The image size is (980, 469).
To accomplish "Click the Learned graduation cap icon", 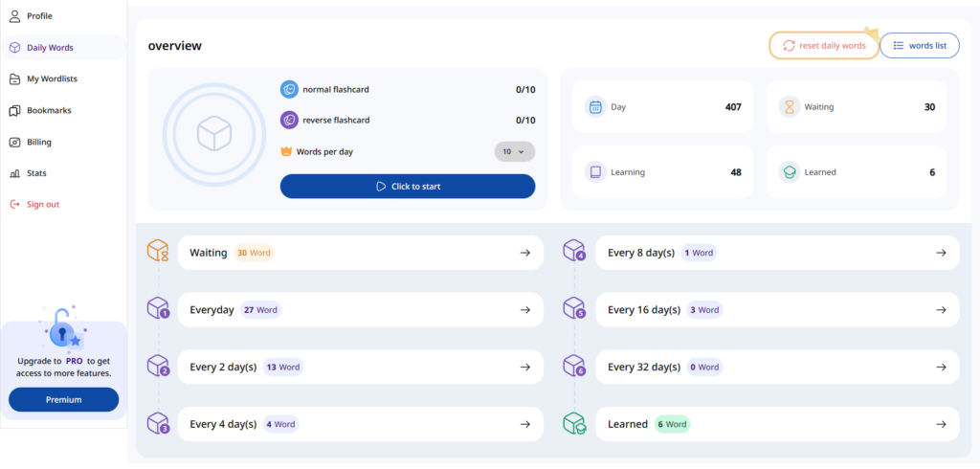I will click(790, 172).
